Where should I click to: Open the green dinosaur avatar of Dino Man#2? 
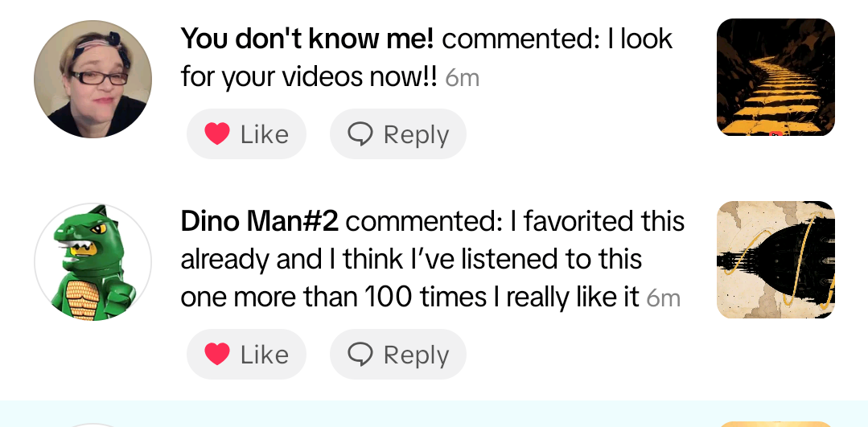[x=93, y=262]
